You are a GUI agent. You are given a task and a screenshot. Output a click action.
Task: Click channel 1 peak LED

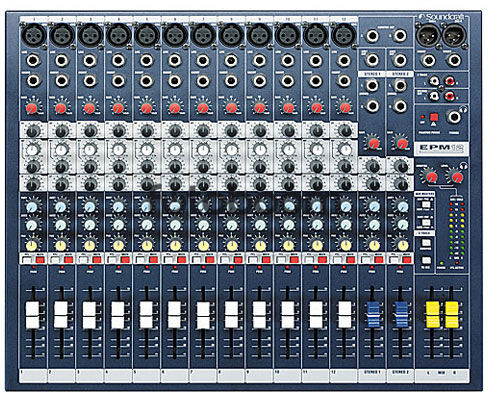[x=33, y=267]
